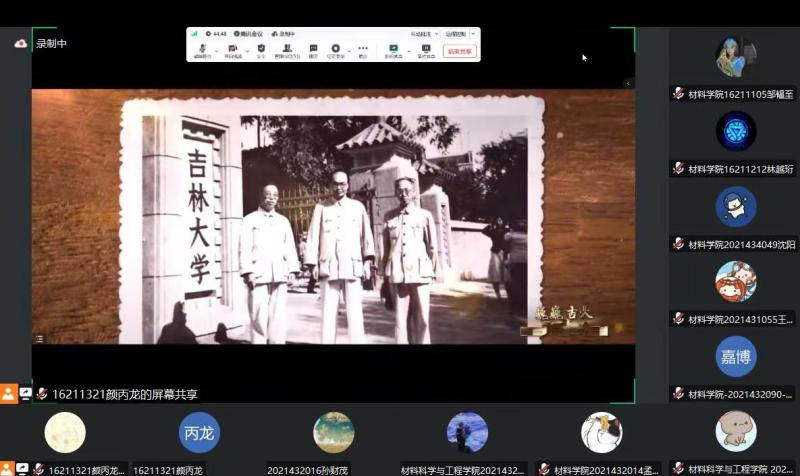Click the red end sharing button
The image size is (800, 476).
(460, 50)
